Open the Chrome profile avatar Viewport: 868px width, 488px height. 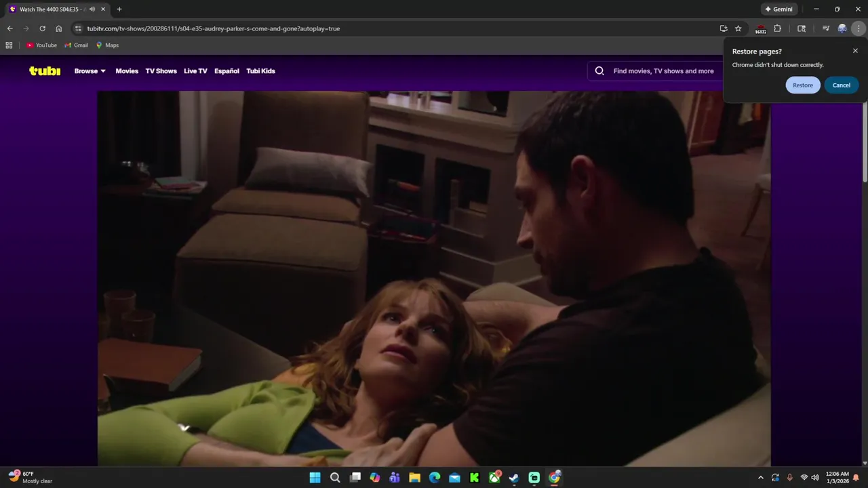point(842,28)
